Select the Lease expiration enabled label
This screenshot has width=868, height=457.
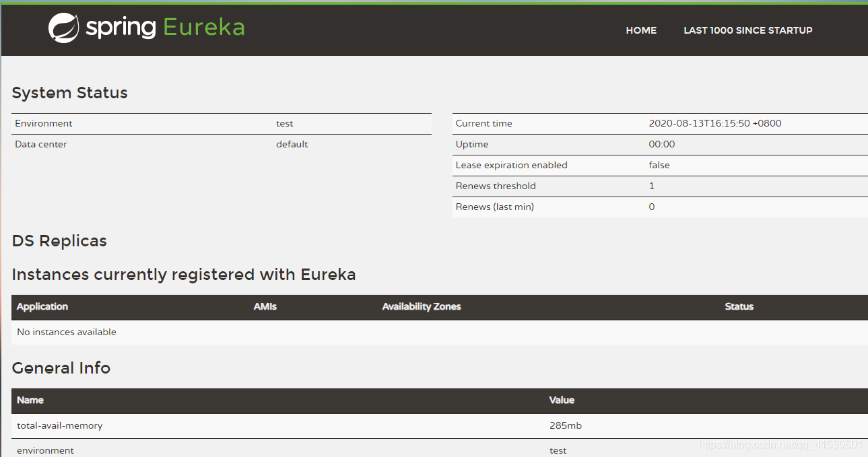512,166
